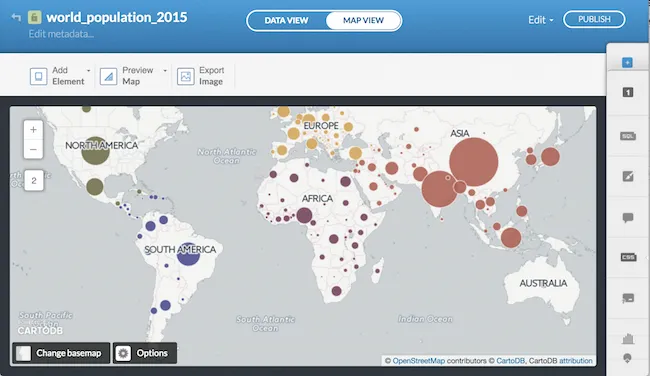Open the legends panel icon
Image resolution: width=650 pixels, height=376 pixels.
[x=628, y=298]
